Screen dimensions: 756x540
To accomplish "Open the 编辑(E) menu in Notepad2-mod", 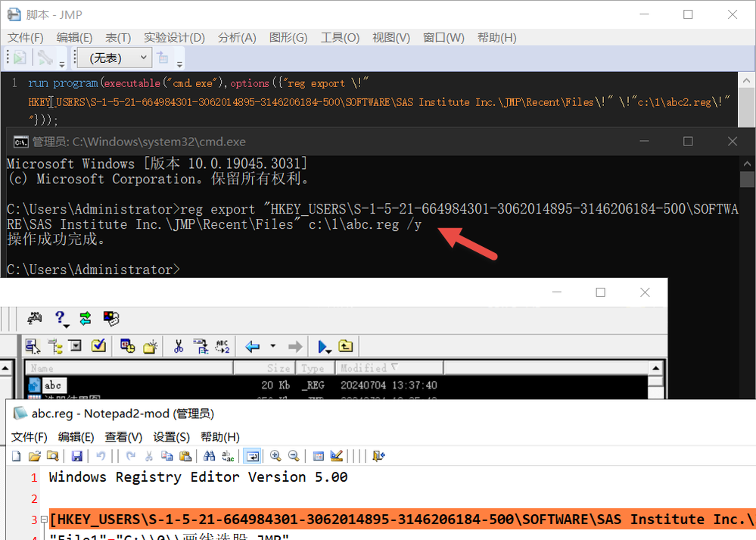I will coord(76,437).
